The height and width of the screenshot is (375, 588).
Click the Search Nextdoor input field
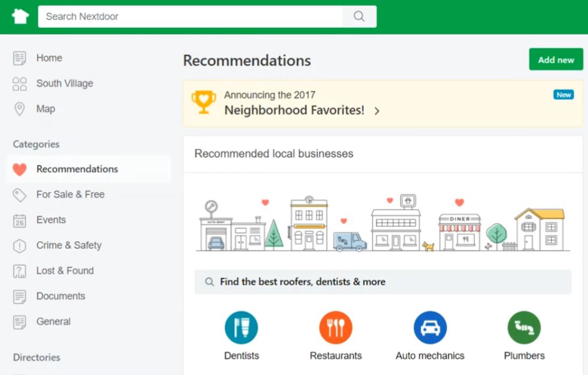pyautogui.click(x=190, y=16)
